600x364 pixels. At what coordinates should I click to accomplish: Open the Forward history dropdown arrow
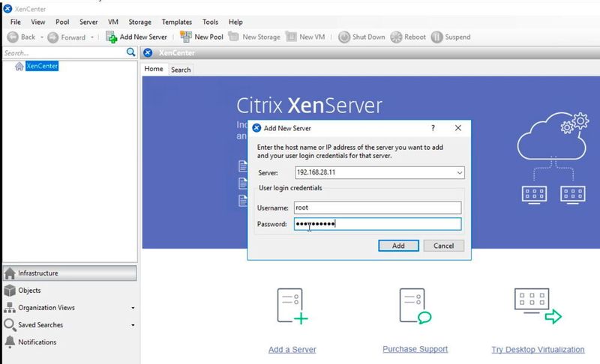click(92, 37)
